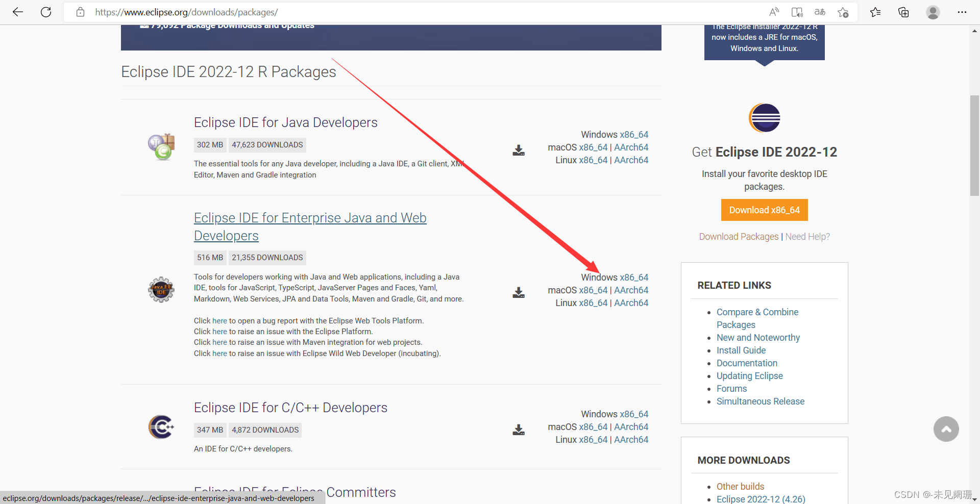980x504 pixels.
Task: Open the Updating Eclipse link
Action: click(x=749, y=376)
